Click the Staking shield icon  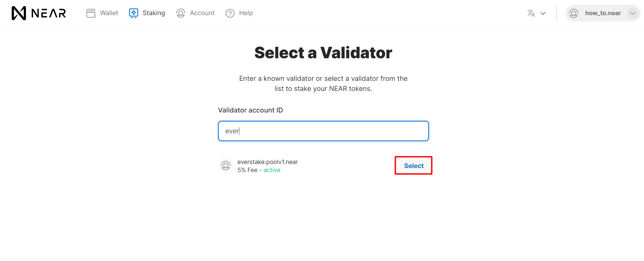134,13
